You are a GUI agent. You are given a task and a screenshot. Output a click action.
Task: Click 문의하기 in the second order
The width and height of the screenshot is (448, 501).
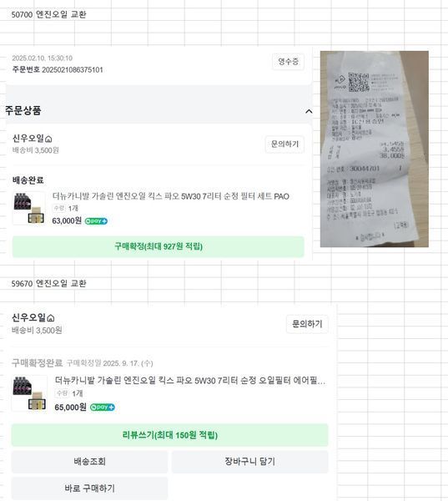tap(307, 324)
